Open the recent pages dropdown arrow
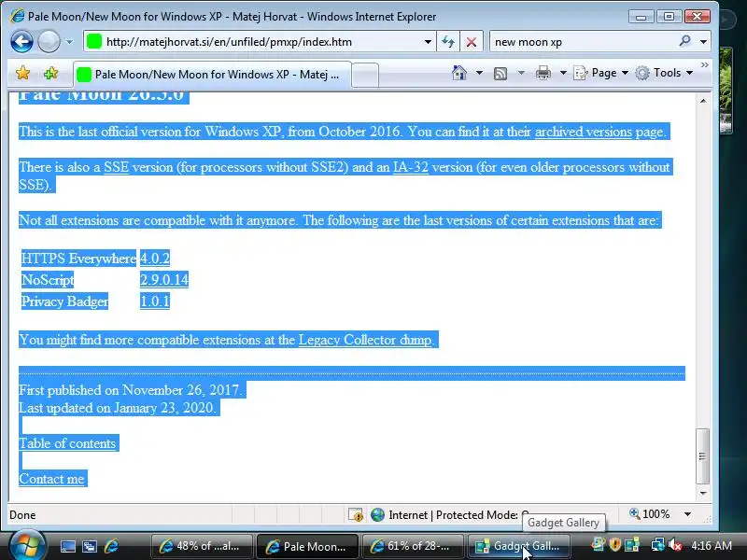The width and height of the screenshot is (747, 560). tap(69, 42)
